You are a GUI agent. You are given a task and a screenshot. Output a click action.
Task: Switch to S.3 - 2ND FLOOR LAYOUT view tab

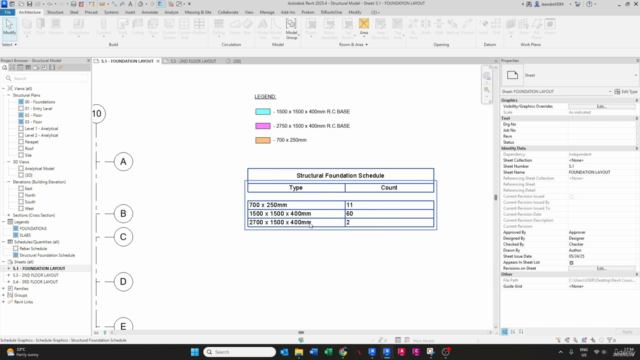[x=193, y=61]
